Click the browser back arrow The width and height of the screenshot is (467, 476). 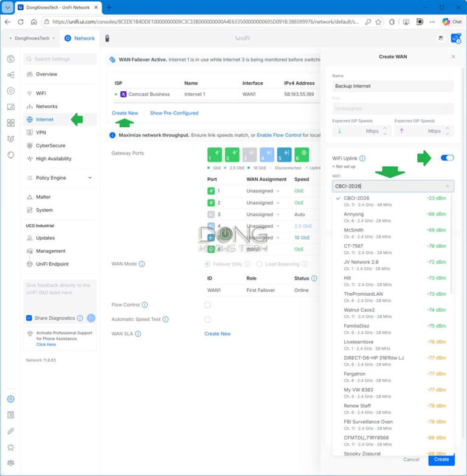[x=8, y=22]
